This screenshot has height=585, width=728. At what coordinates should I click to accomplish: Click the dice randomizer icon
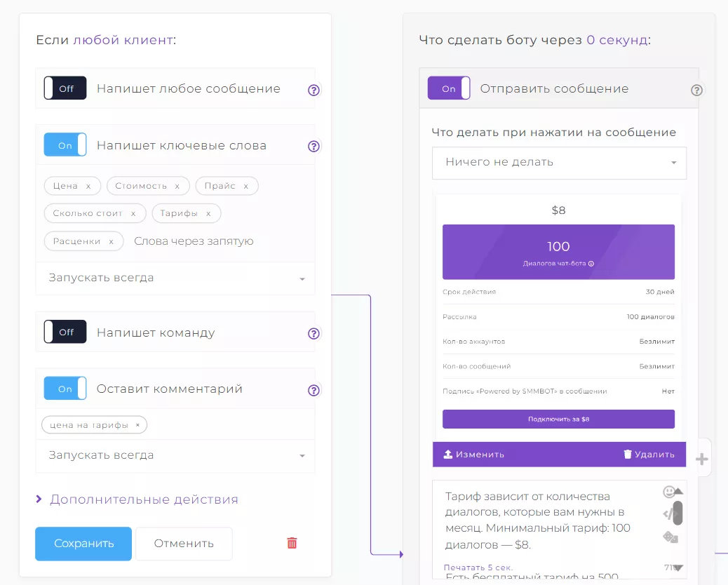[670, 537]
